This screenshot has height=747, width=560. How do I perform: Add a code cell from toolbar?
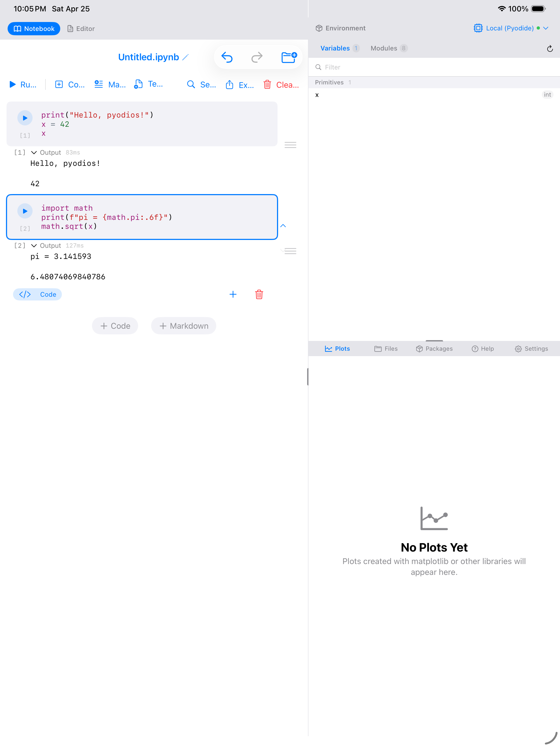[70, 84]
